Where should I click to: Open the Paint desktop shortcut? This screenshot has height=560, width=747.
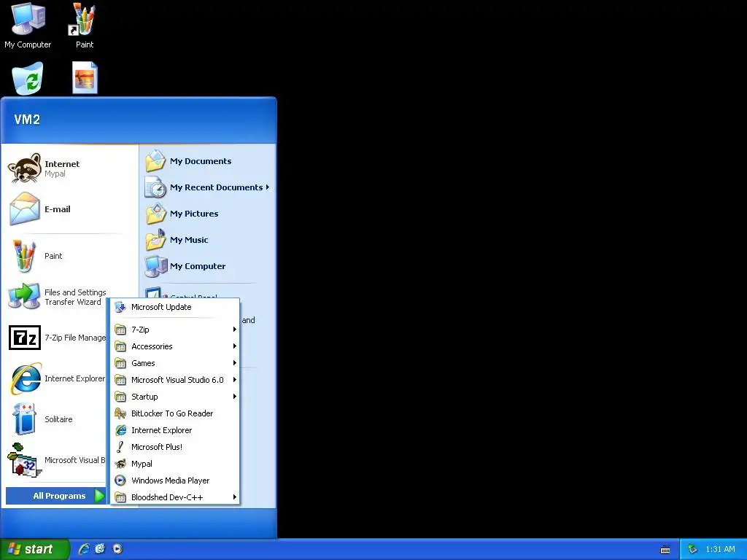click(85, 26)
